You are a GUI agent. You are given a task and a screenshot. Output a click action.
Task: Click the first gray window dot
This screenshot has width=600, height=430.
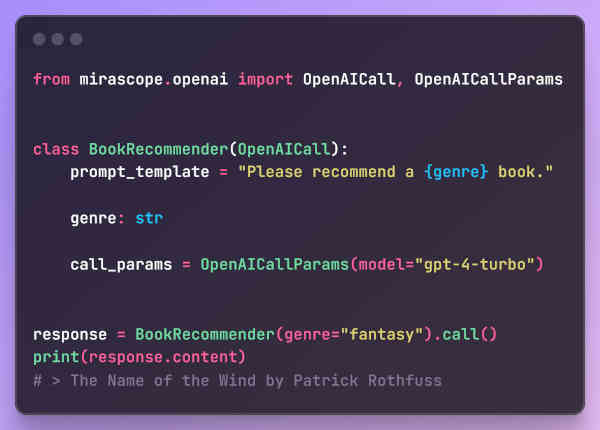click(x=39, y=39)
